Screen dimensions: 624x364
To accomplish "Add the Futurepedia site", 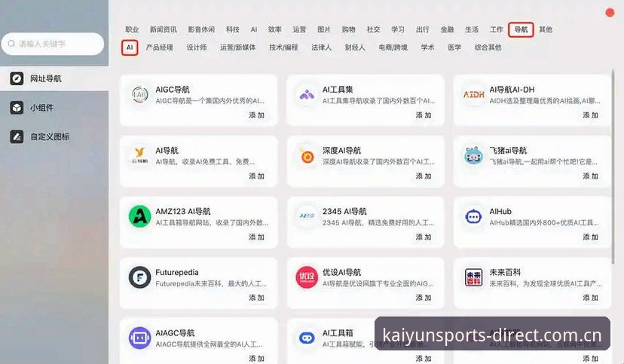I will pos(257,298).
